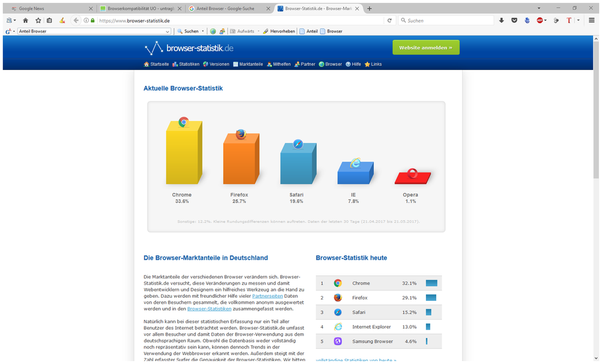Viewport: 602px width, 364px height.
Task: Open the downloads arrow icon
Action: click(x=501, y=20)
